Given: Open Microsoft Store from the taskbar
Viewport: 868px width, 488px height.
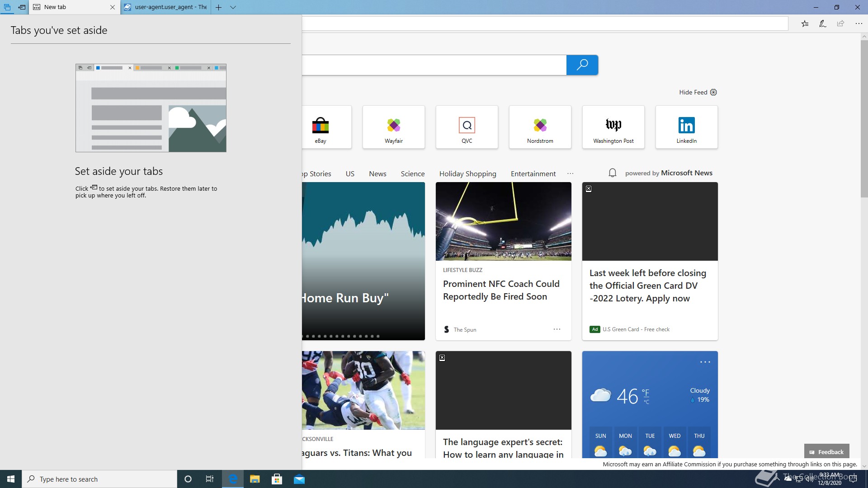Looking at the screenshot, I should coord(277,479).
